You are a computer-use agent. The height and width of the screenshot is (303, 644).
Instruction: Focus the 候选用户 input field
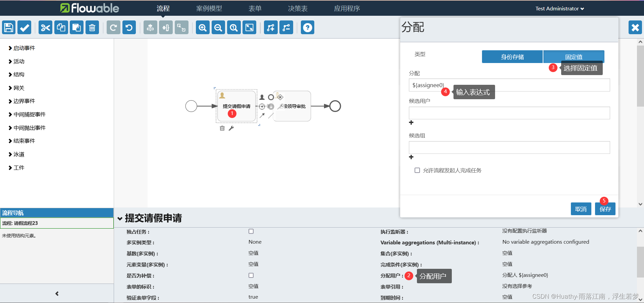(x=509, y=113)
